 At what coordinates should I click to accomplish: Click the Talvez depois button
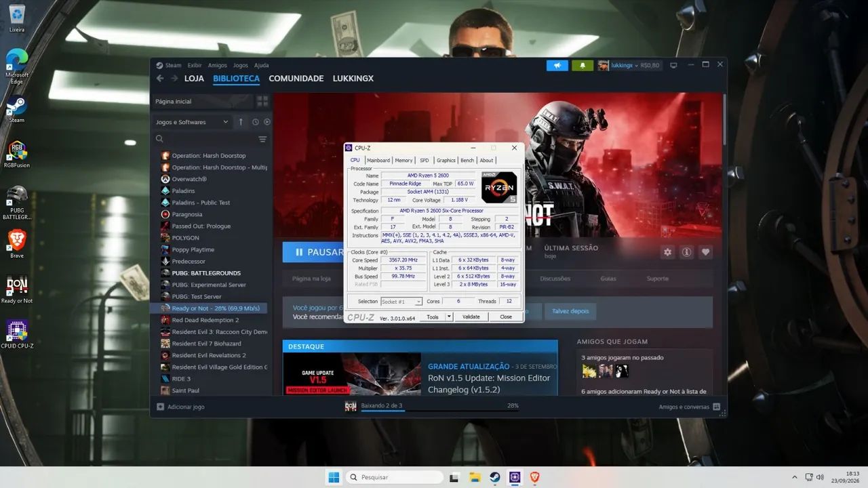tap(570, 311)
